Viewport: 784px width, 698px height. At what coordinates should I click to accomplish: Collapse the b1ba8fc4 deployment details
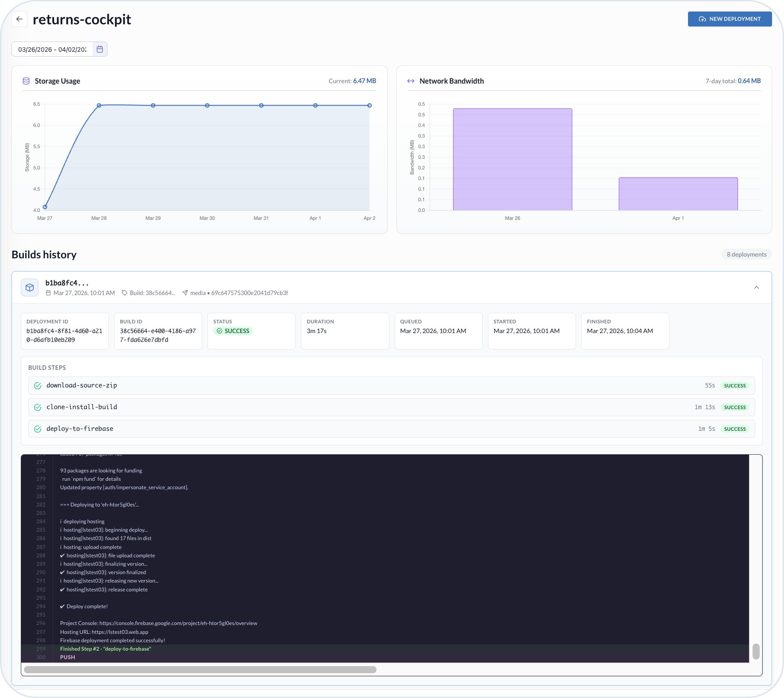[x=757, y=288]
